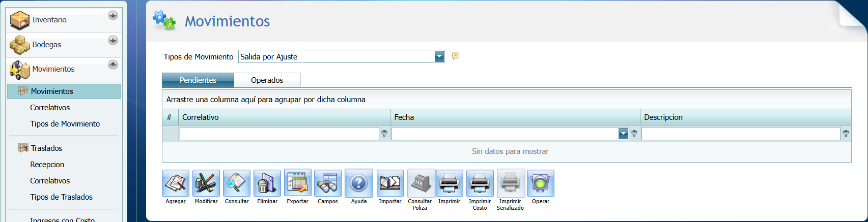
Task: Open Campos binoculars icon
Action: 328,183
